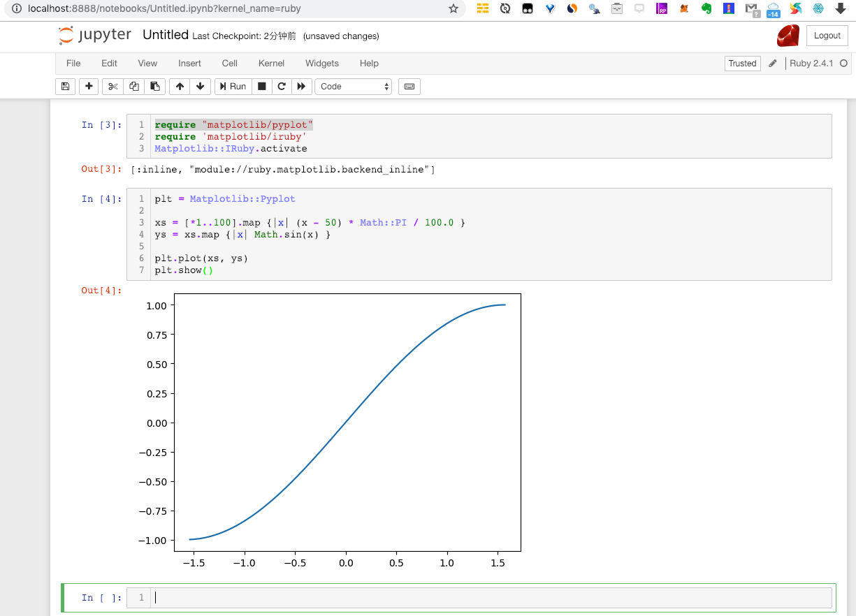Bookmark page with star icon
This screenshot has width=856, height=616.
(454, 9)
